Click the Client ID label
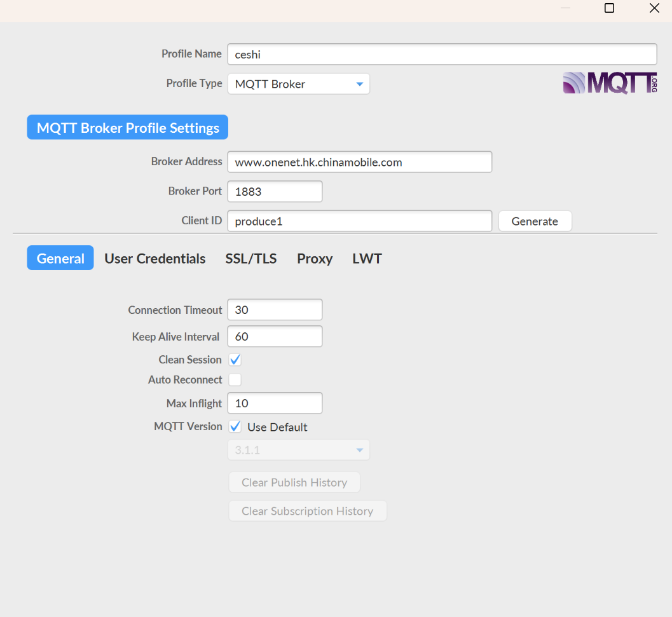The height and width of the screenshot is (617, 672). pos(202,220)
